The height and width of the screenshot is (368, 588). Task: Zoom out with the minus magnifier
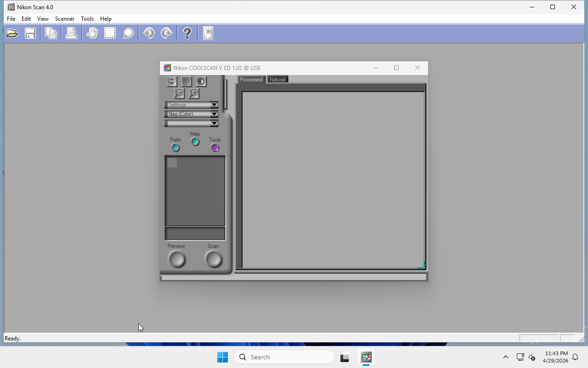tap(179, 93)
